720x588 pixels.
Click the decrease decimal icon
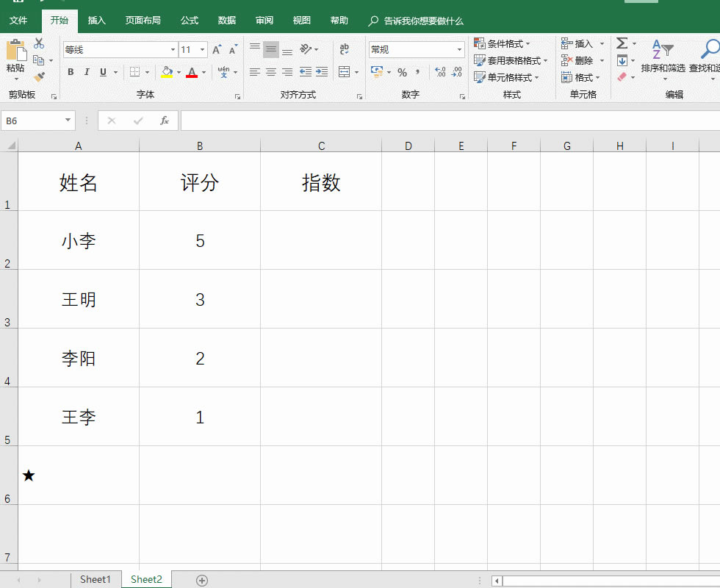click(x=457, y=72)
